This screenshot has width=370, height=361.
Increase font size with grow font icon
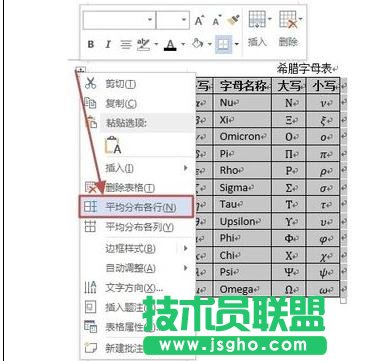(199, 21)
